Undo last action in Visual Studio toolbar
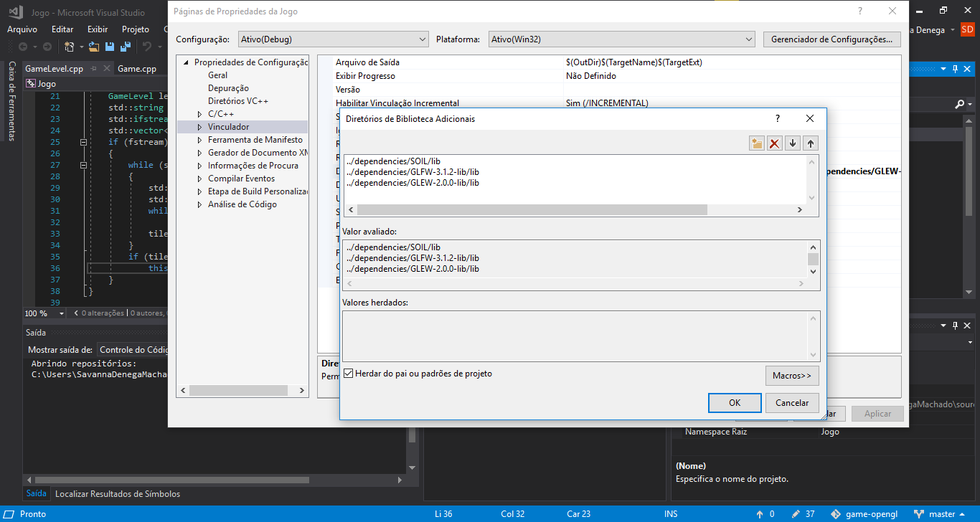 coord(147,47)
